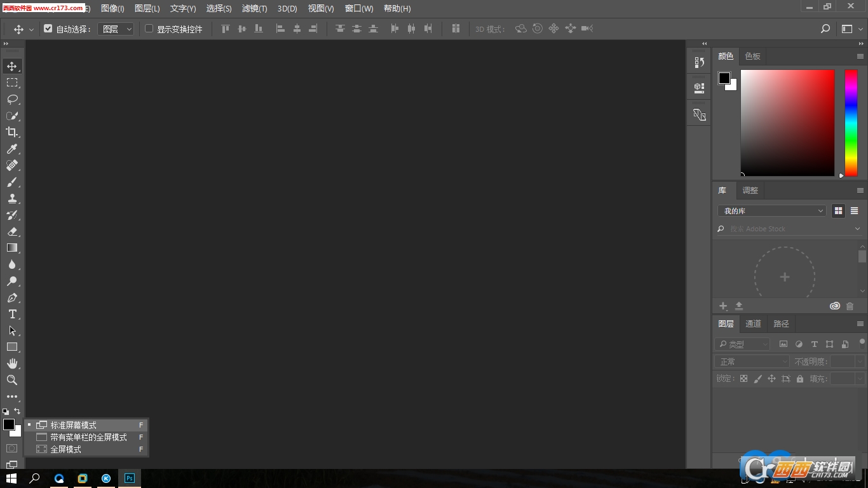Select the Gradient tool
868x488 pixels.
point(13,248)
